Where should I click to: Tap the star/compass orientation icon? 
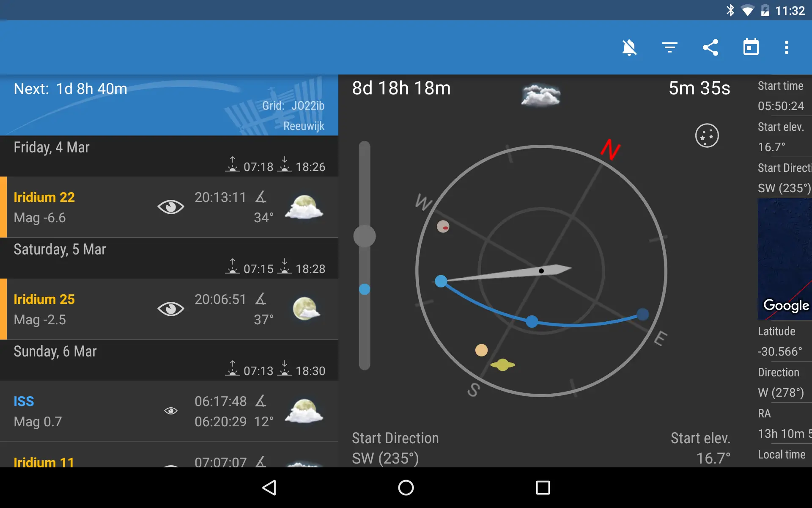[707, 135]
